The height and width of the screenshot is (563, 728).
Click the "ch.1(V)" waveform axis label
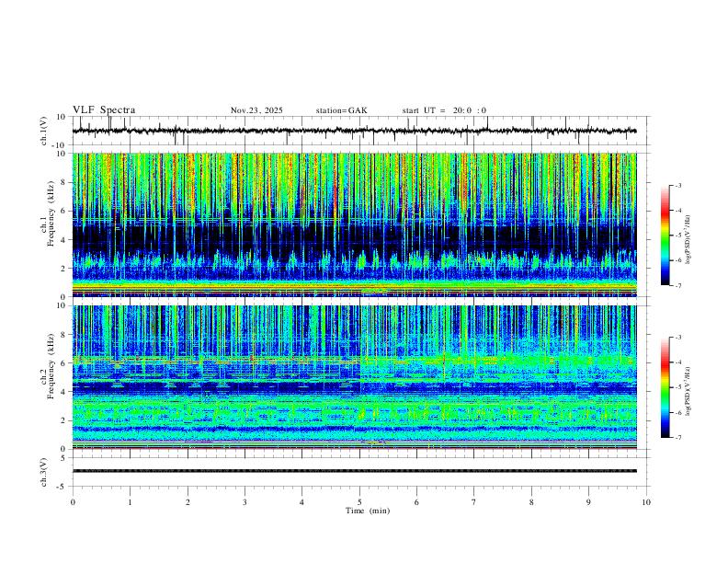click(x=44, y=131)
